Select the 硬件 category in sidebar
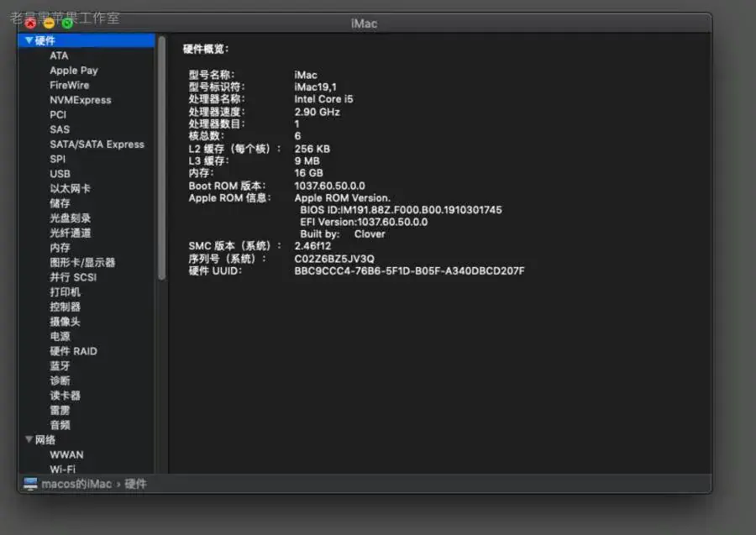 87,40
